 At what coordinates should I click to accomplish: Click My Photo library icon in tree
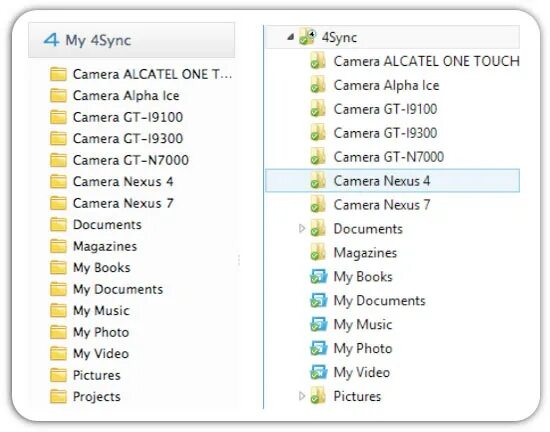click(318, 348)
